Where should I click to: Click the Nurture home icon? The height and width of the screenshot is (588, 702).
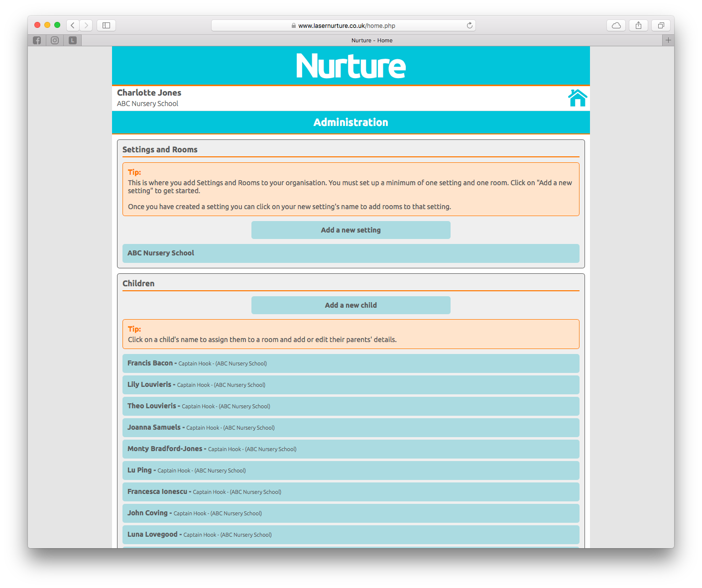[x=577, y=98]
